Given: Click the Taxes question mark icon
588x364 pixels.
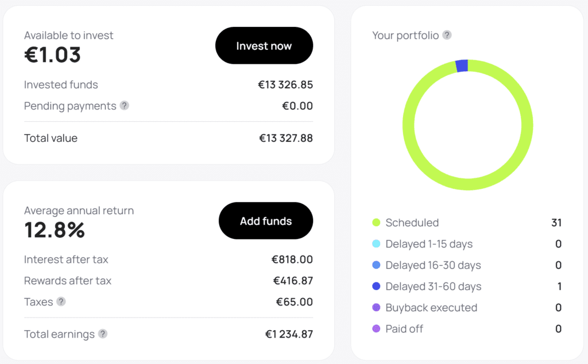Looking at the screenshot, I should tap(61, 301).
